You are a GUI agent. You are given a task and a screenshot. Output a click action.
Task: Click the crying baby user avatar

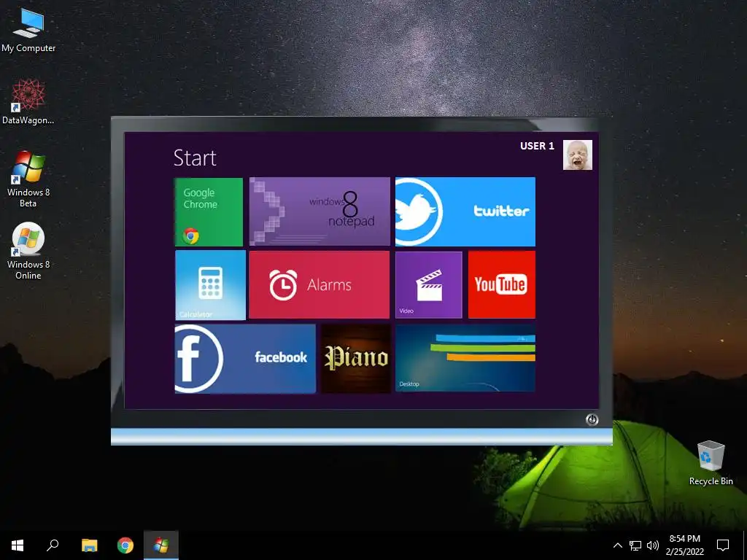(578, 155)
